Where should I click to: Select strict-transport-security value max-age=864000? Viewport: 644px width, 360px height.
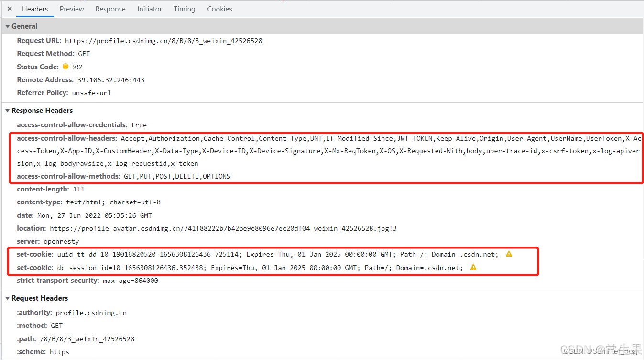click(x=130, y=281)
